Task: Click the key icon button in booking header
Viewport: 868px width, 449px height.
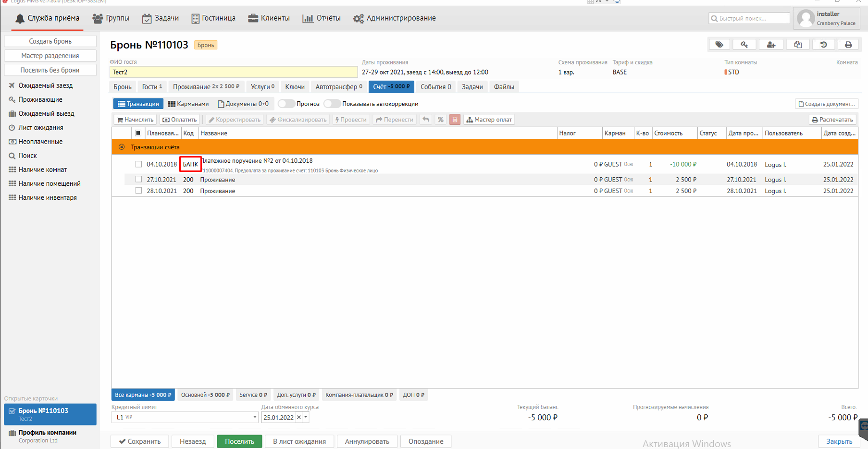Action: click(744, 45)
